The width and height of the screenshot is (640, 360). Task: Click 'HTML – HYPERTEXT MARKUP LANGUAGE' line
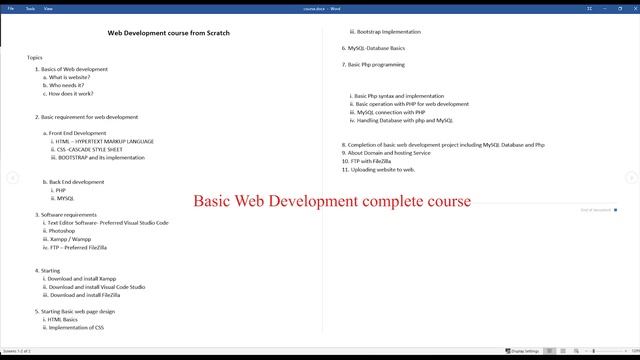pyautogui.click(x=105, y=141)
